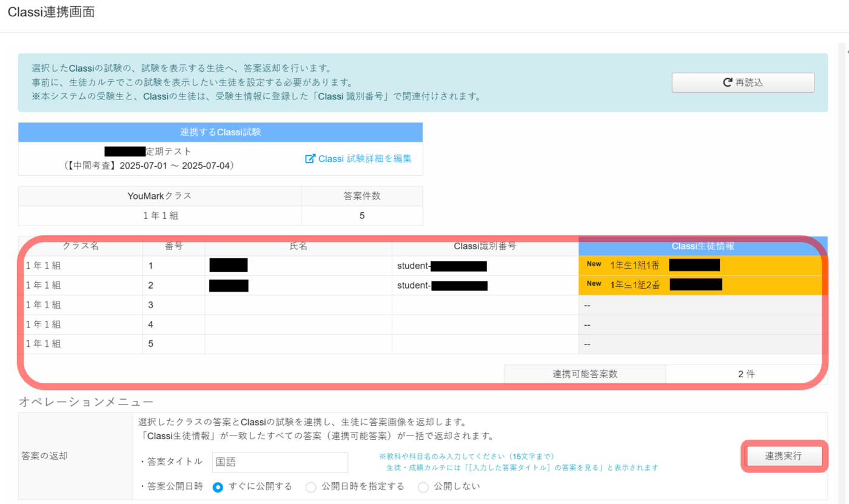Click the Classi生徒情報 column header
The height and width of the screenshot is (504, 849).
[703, 246]
